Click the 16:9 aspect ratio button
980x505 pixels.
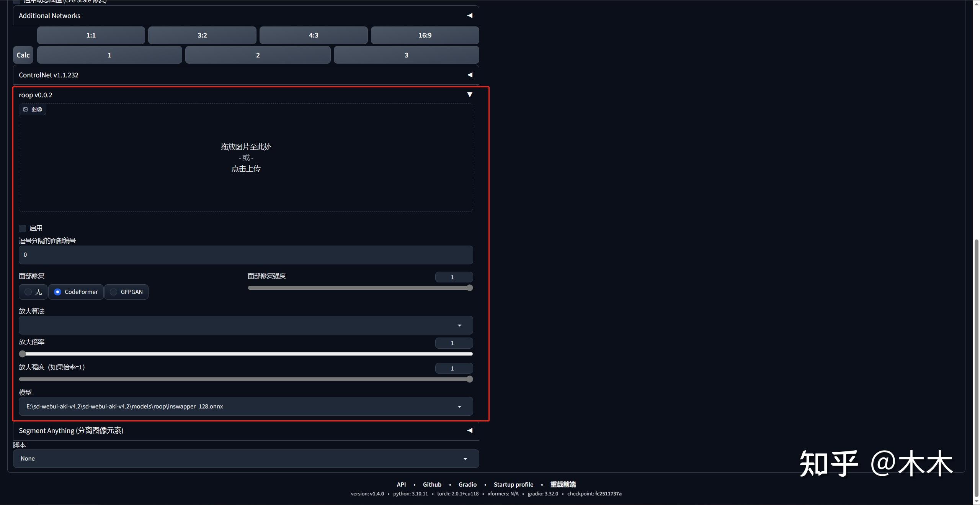[425, 35]
